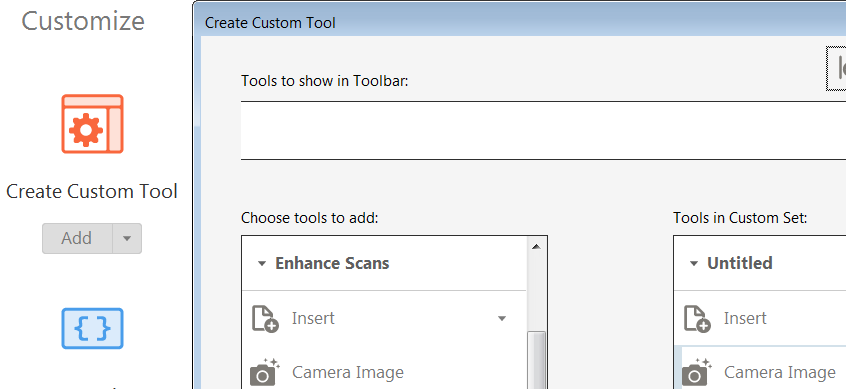846x389 pixels.
Task: Click the orange Create Custom Tool icon
Action: [92, 124]
